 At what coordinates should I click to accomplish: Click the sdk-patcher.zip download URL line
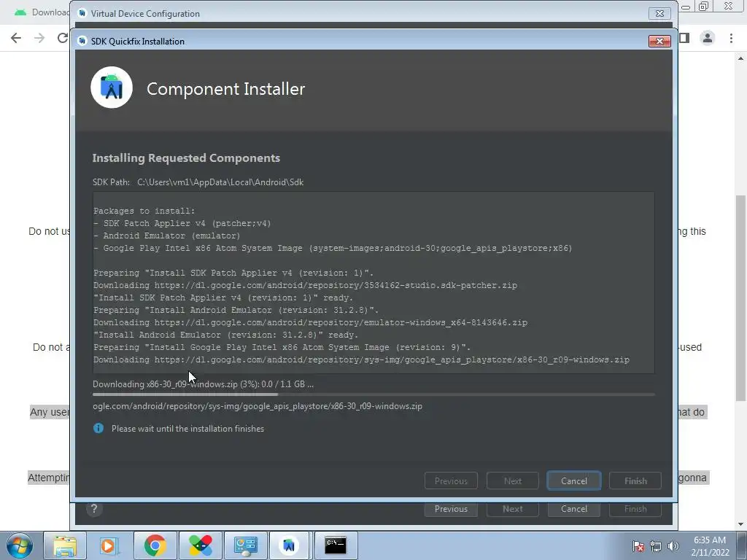click(305, 285)
